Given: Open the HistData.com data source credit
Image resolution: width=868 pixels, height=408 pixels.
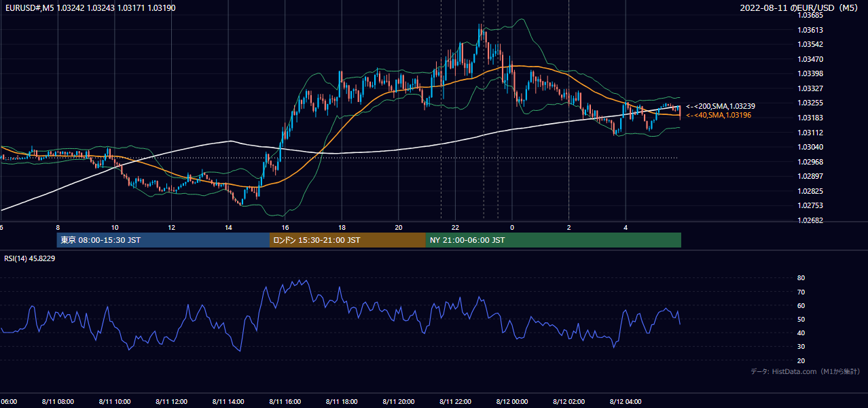Looking at the screenshot, I should point(806,371).
